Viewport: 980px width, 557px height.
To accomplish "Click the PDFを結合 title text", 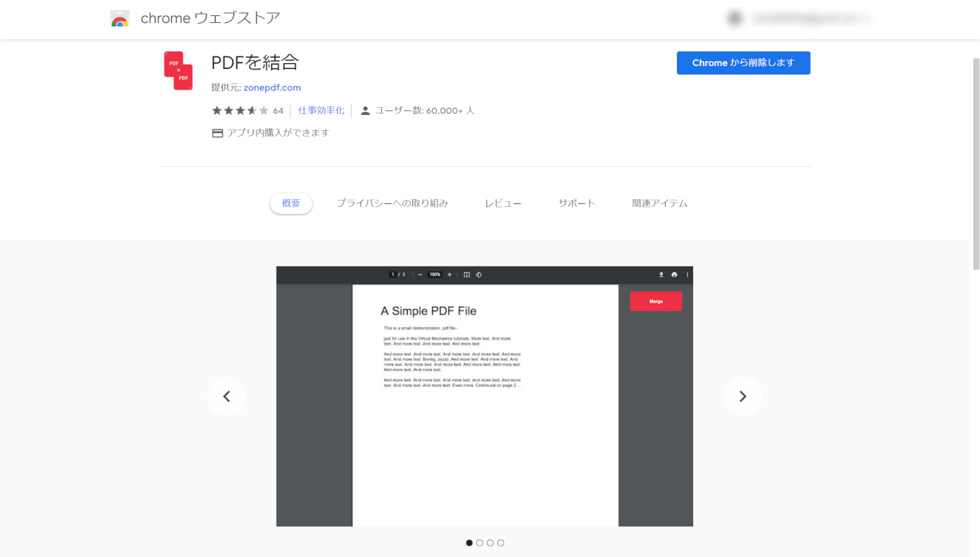I will [x=255, y=63].
